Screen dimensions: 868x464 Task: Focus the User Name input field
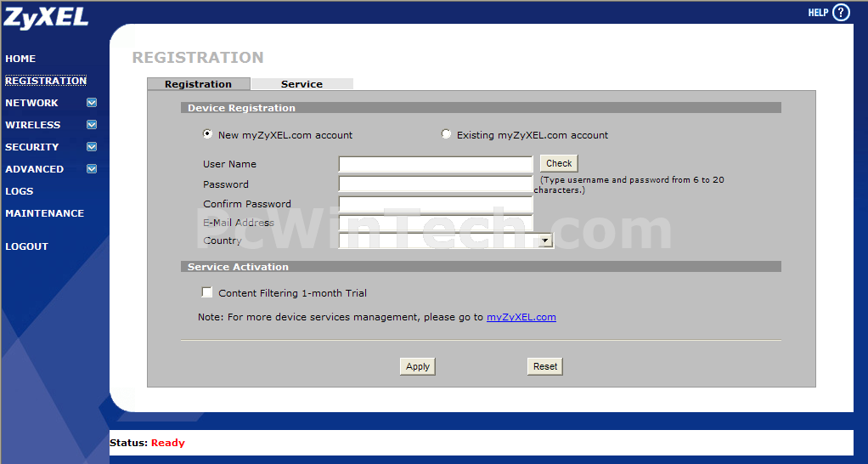[x=436, y=164]
